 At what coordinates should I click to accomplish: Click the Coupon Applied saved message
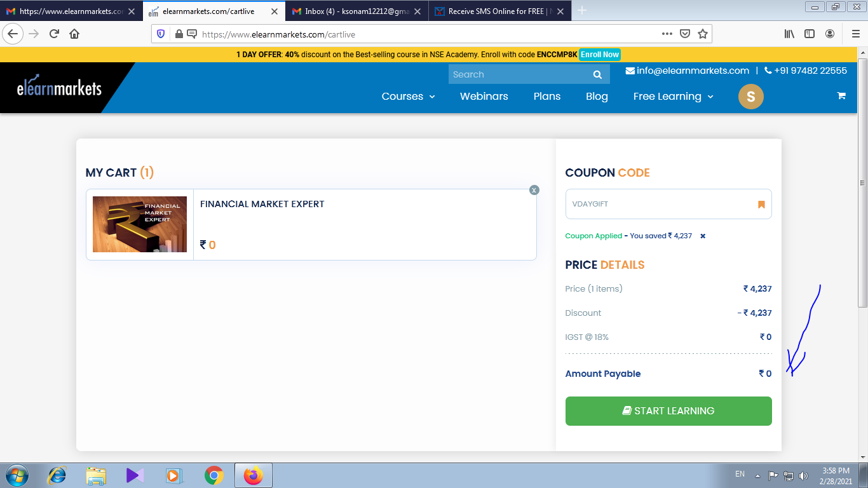pos(628,236)
